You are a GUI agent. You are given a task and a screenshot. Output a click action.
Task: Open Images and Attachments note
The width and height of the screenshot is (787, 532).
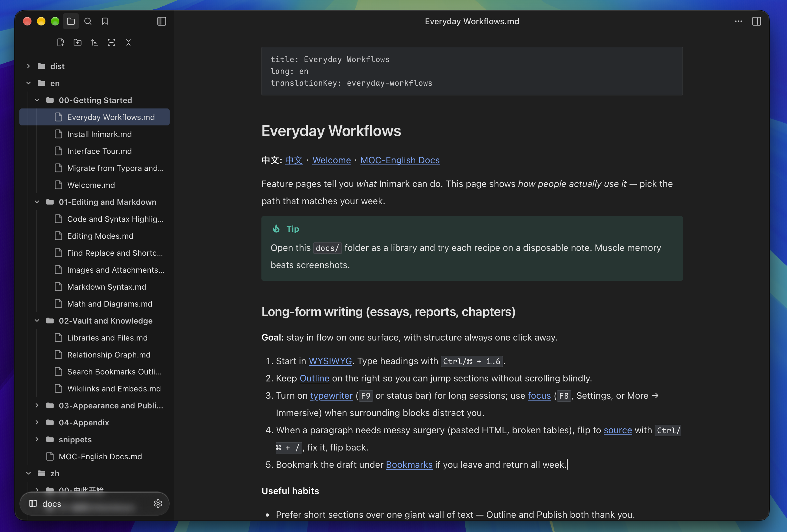point(95,270)
